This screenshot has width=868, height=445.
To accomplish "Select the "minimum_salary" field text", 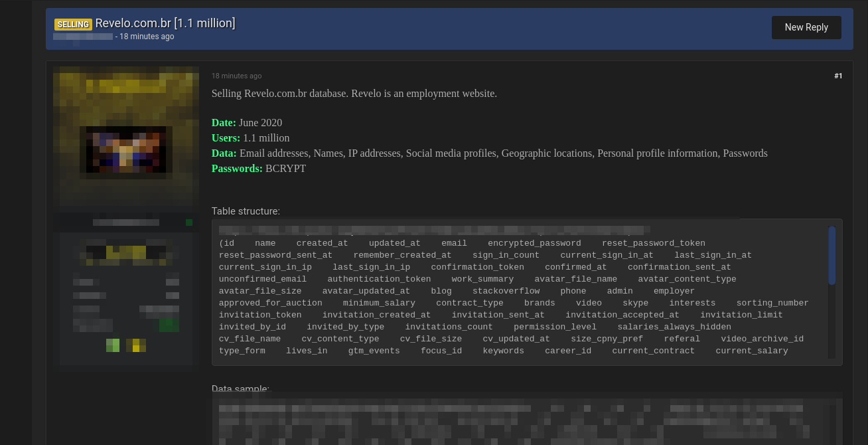I will point(379,303).
